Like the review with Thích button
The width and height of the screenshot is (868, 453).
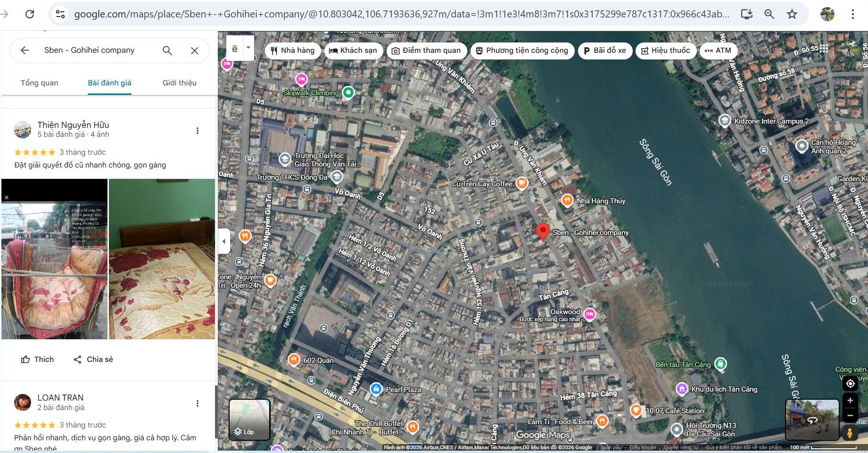point(38,360)
